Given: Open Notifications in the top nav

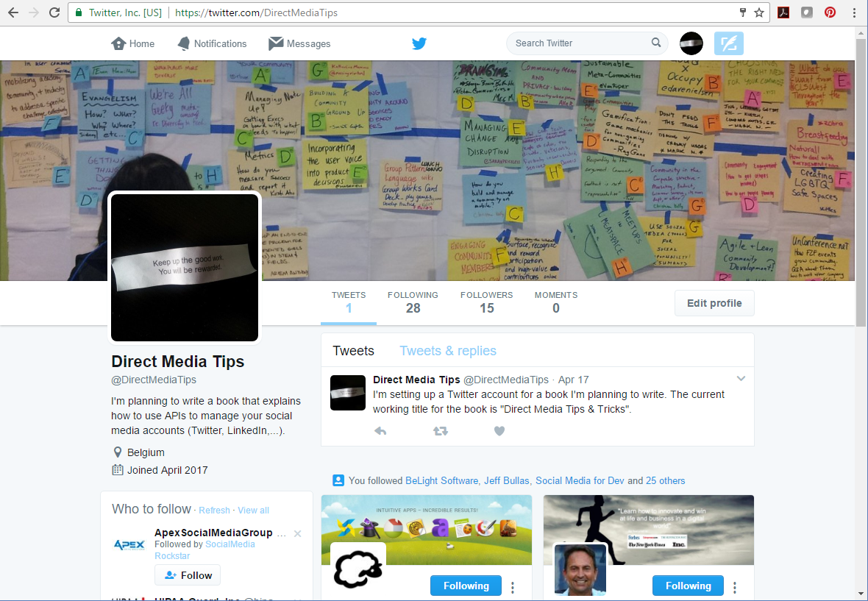Looking at the screenshot, I should (x=212, y=43).
